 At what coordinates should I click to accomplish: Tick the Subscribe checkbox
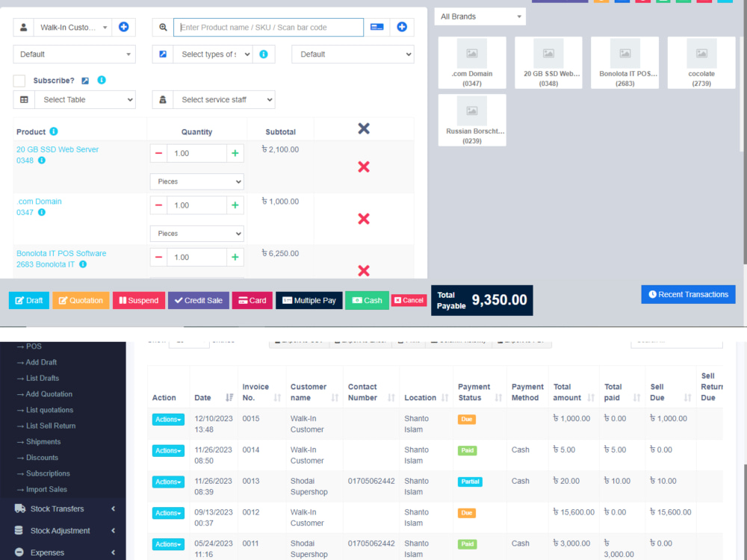coord(19,81)
